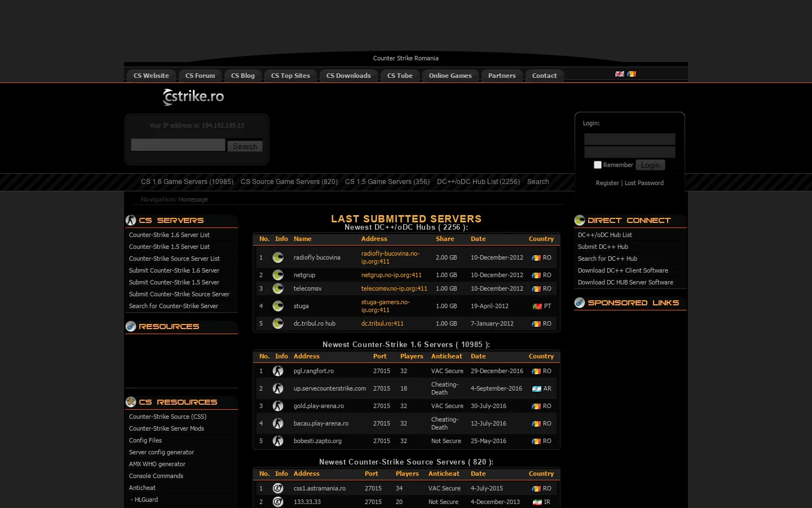The width and height of the screenshot is (812, 508).
Task: Focus the lower Login input field
Action: [x=630, y=152]
